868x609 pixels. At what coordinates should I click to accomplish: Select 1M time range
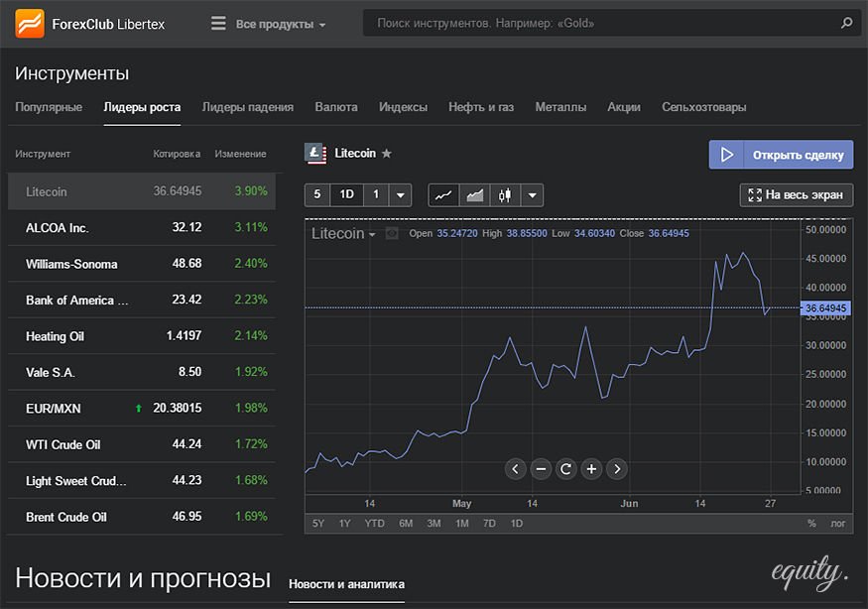pyautogui.click(x=461, y=523)
